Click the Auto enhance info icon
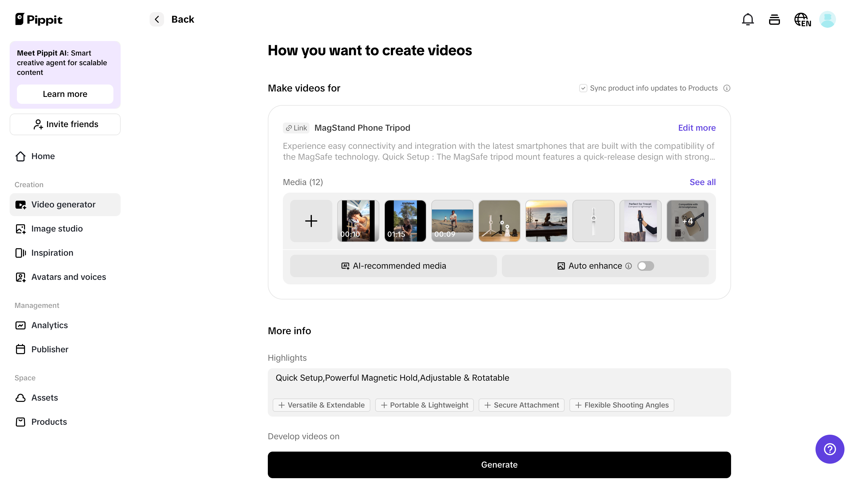 point(628,266)
